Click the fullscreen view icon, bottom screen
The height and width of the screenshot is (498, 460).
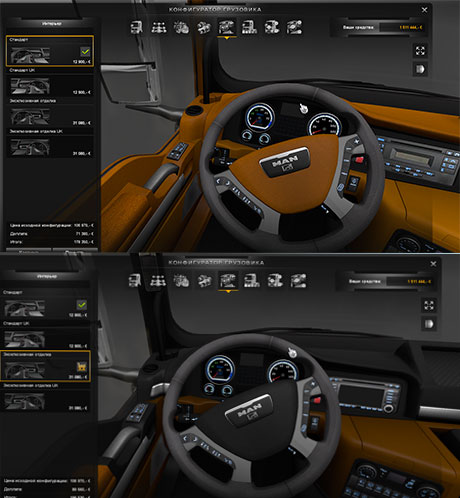[x=429, y=305]
